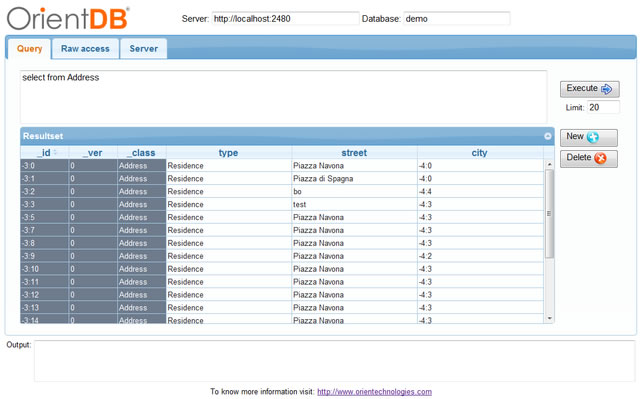This screenshot has width=640, height=399.
Task: Click the Limit input field
Action: (x=603, y=107)
